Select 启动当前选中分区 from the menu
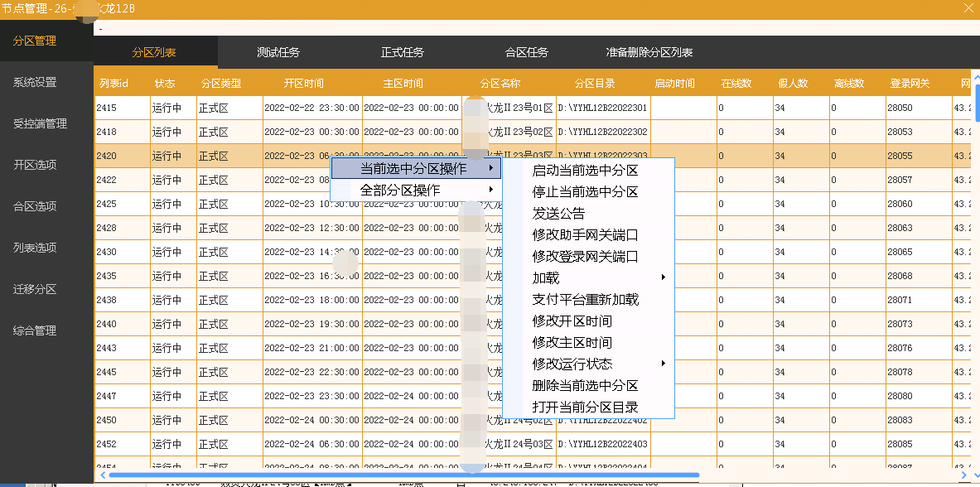Image resolution: width=980 pixels, height=487 pixels. pos(585,171)
